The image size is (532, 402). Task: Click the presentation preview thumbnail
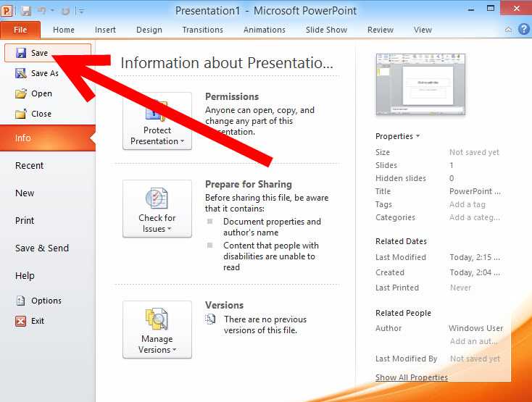click(x=420, y=85)
